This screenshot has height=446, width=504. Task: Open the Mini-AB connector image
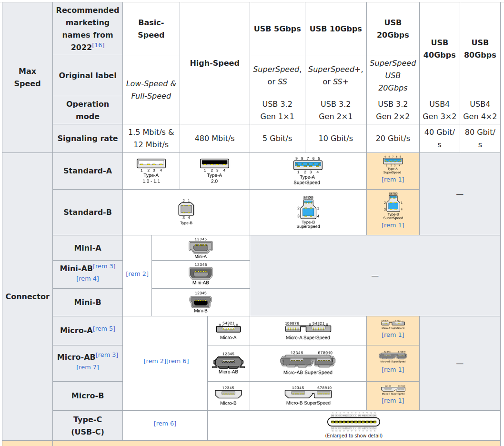click(x=201, y=274)
